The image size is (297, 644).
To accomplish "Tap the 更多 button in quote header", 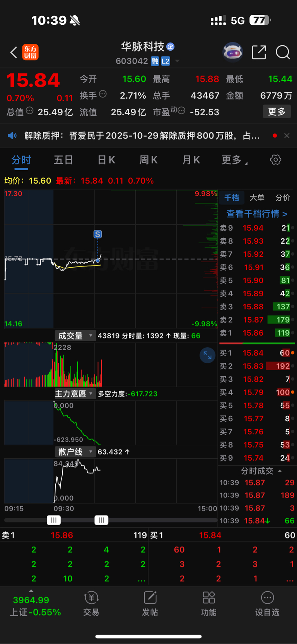I will click(277, 112).
